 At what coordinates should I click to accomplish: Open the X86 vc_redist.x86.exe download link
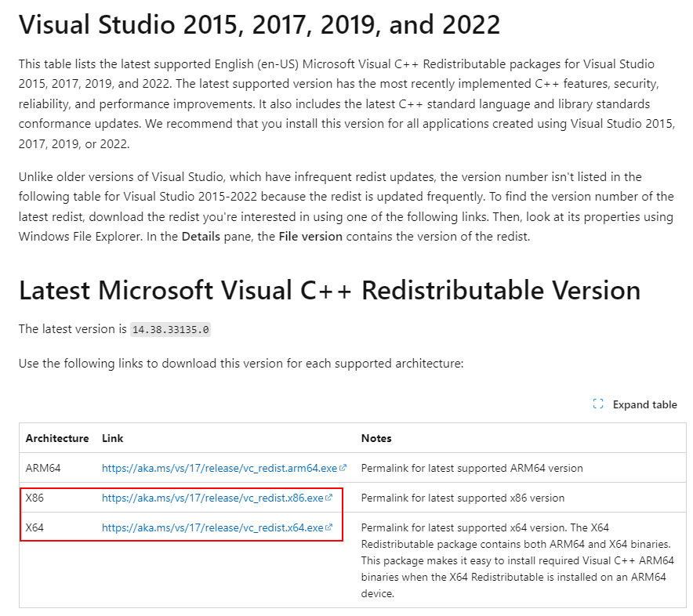tap(212, 498)
